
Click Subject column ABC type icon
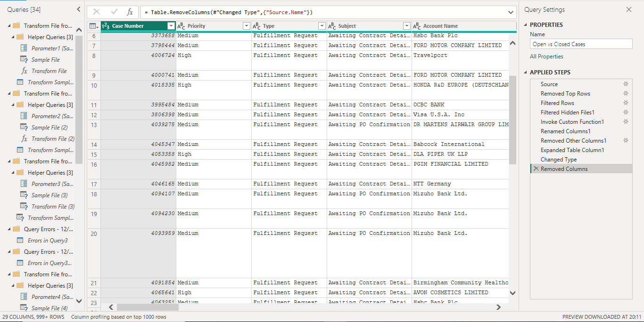[332, 26]
